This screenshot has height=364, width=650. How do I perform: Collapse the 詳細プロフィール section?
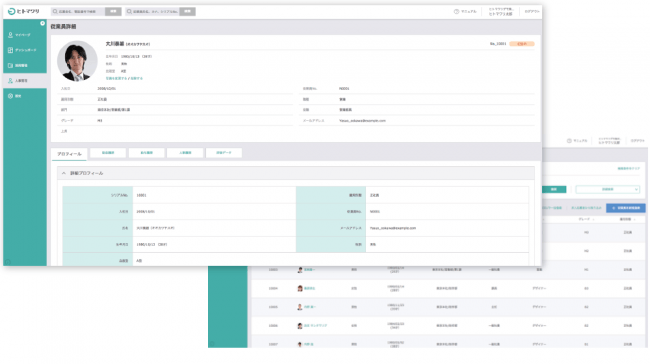pos(64,173)
